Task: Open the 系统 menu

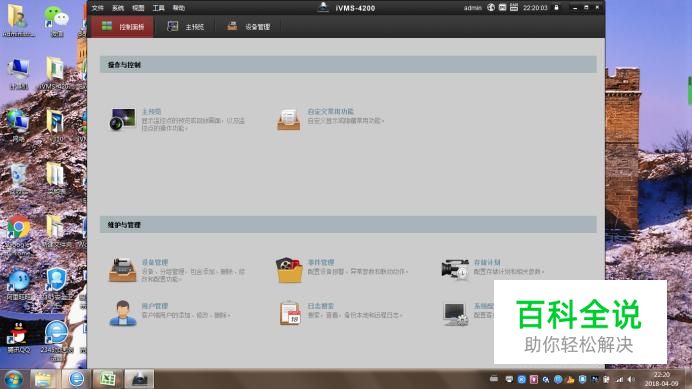Action: click(117, 8)
